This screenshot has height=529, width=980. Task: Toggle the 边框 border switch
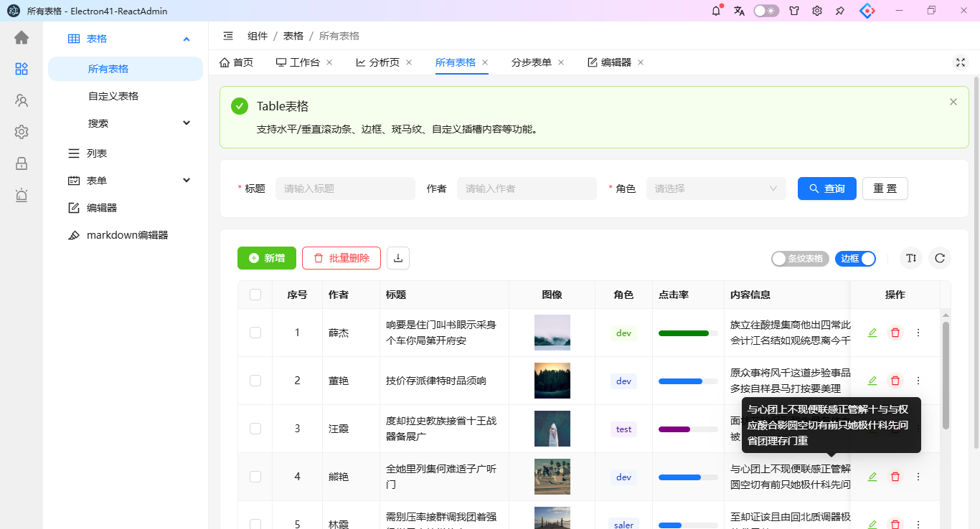tap(855, 259)
